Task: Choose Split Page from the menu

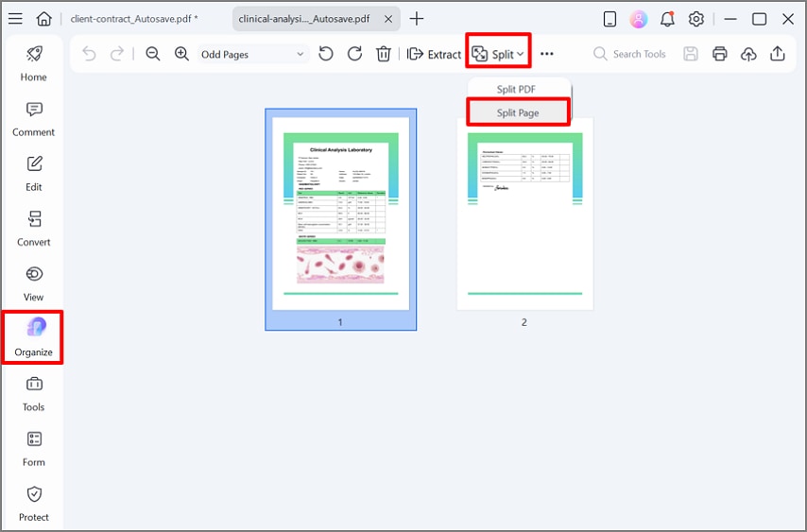Action: [x=518, y=112]
